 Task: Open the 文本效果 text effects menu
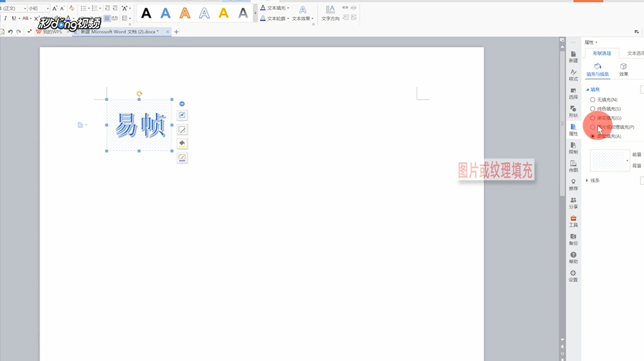[x=302, y=13]
